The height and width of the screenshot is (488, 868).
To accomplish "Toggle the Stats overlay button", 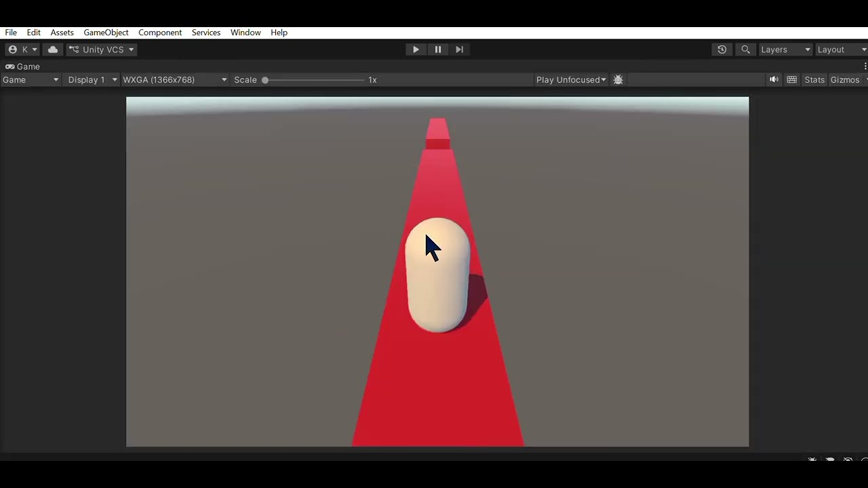I will click(x=814, y=80).
